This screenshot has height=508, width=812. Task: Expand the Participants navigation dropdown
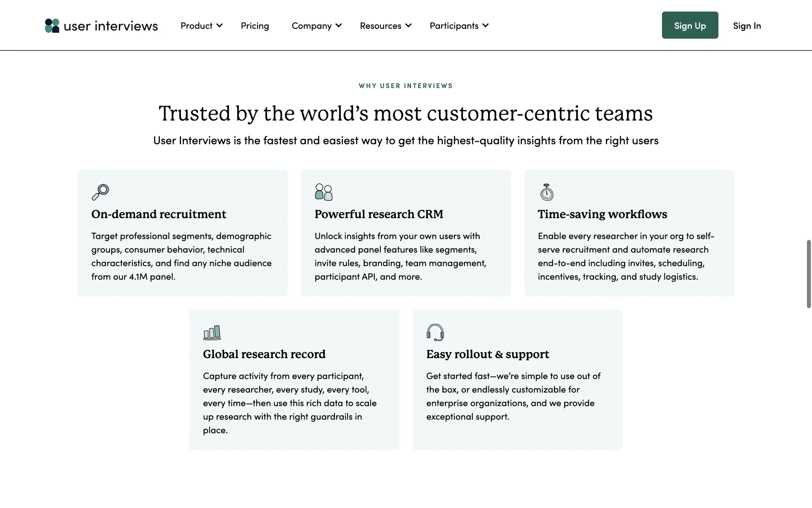click(454, 25)
